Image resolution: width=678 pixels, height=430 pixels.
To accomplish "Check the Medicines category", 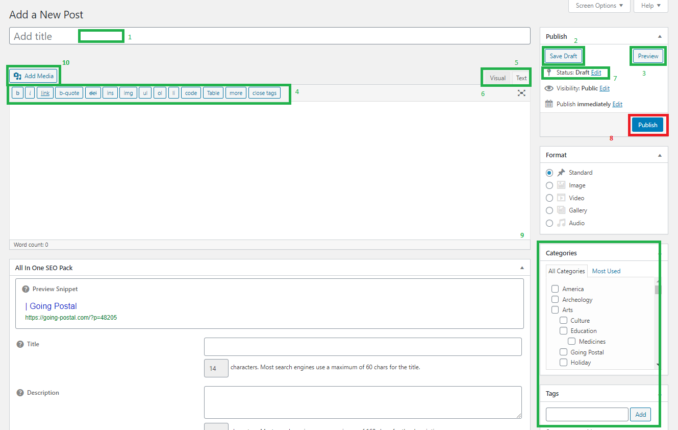I will pyautogui.click(x=572, y=341).
